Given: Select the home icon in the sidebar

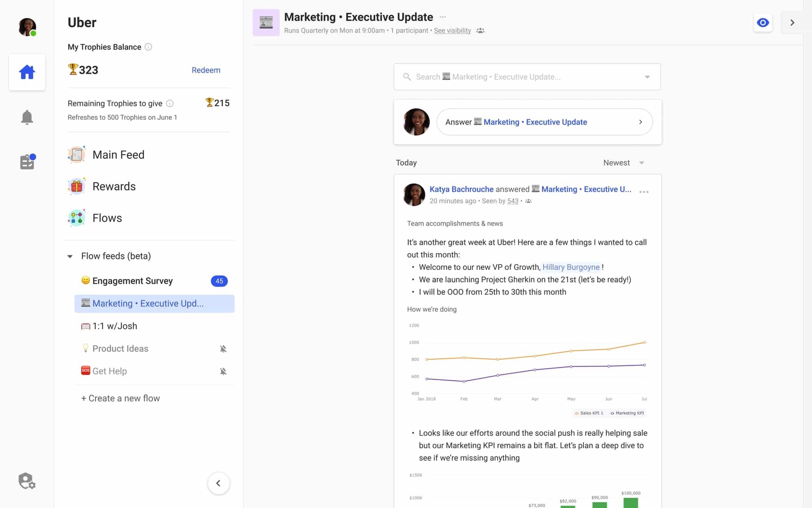Looking at the screenshot, I should point(27,72).
